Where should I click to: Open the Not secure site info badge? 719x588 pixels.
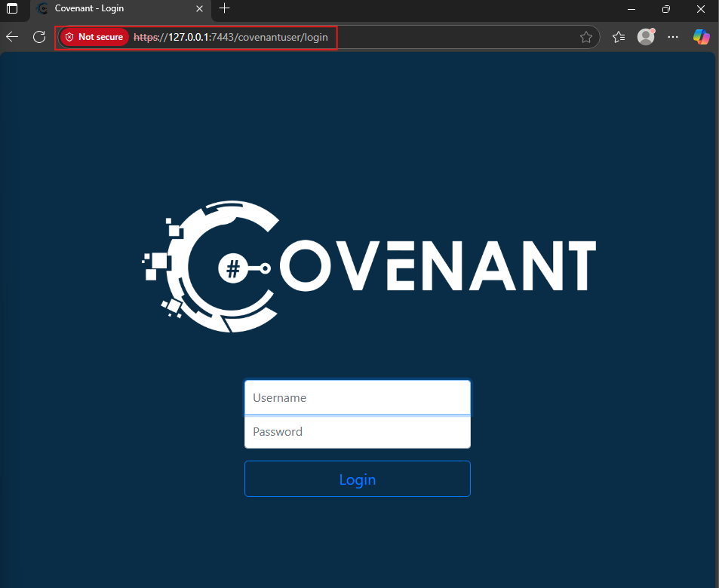(94, 37)
